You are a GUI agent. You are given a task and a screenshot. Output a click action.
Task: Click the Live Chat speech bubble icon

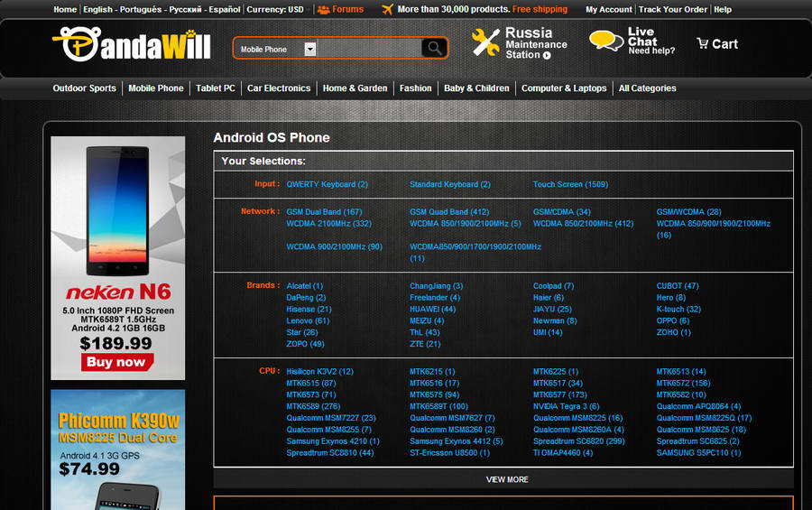[x=606, y=41]
